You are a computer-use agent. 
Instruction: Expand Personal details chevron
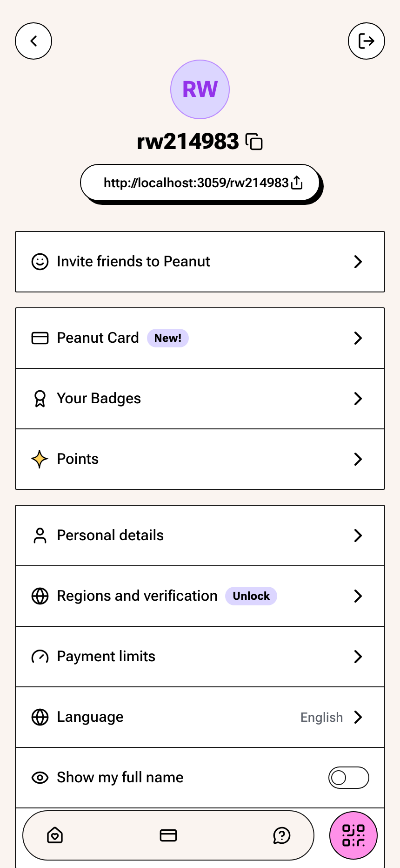358,536
